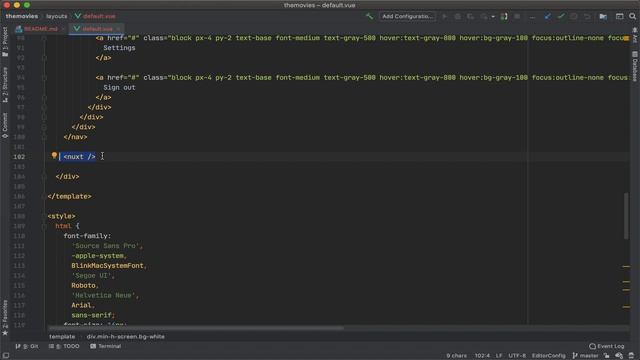Toggle tool window bars icon bottom-left
640x360 pixels.
[6, 356]
